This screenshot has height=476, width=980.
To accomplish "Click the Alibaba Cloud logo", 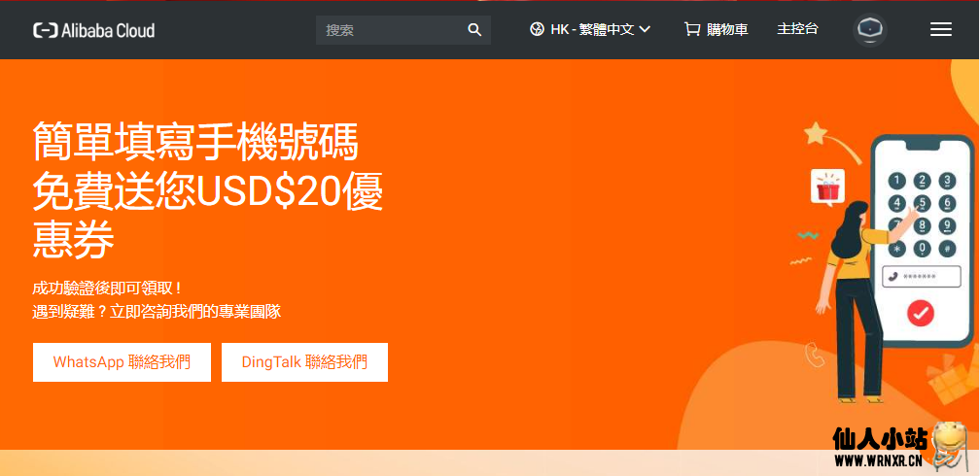I will pyautogui.click(x=93, y=30).
